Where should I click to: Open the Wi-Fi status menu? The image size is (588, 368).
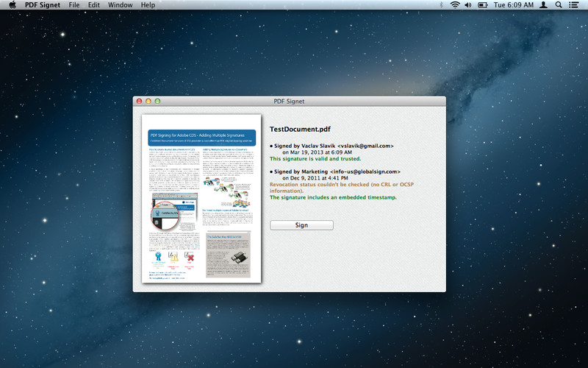[455, 5]
